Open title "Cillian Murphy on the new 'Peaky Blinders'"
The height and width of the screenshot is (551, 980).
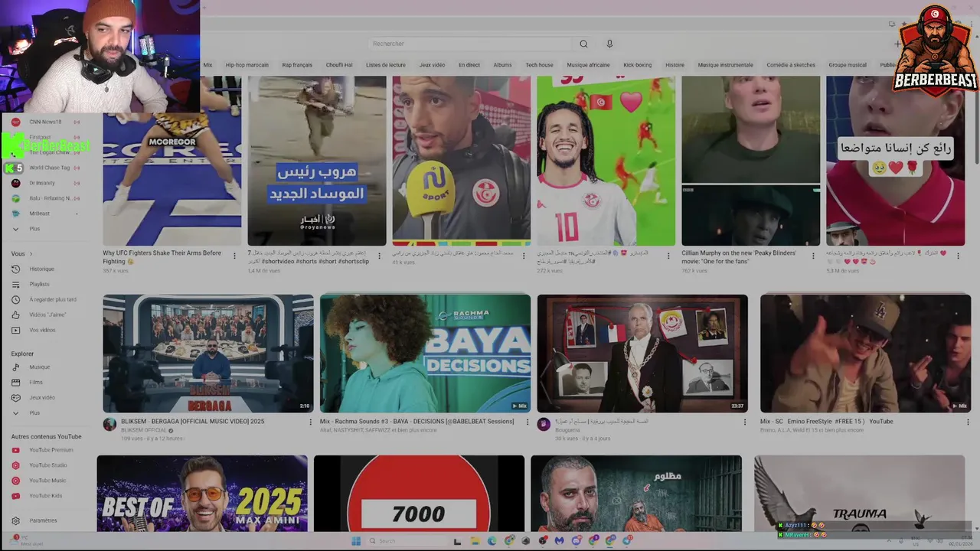pos(739,256)
